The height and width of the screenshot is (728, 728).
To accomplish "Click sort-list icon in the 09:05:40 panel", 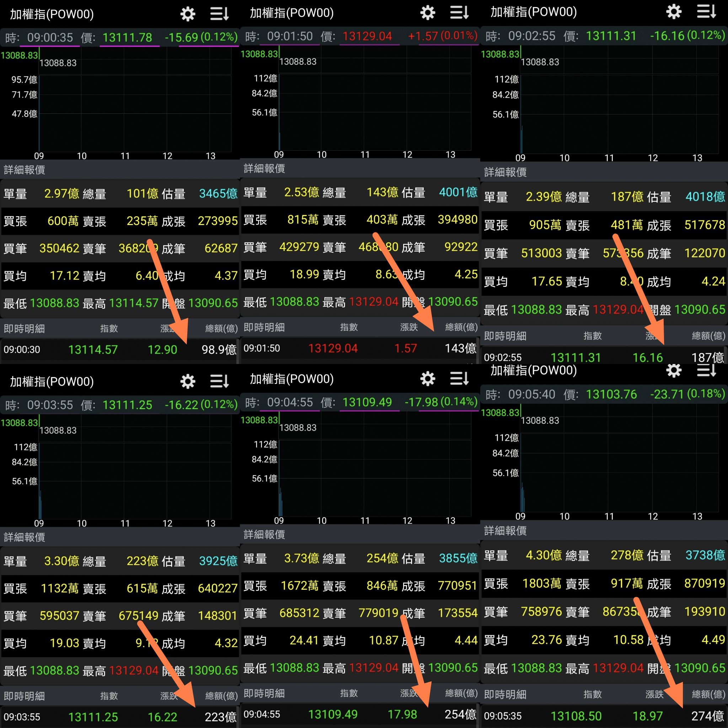I will (706, 370).
